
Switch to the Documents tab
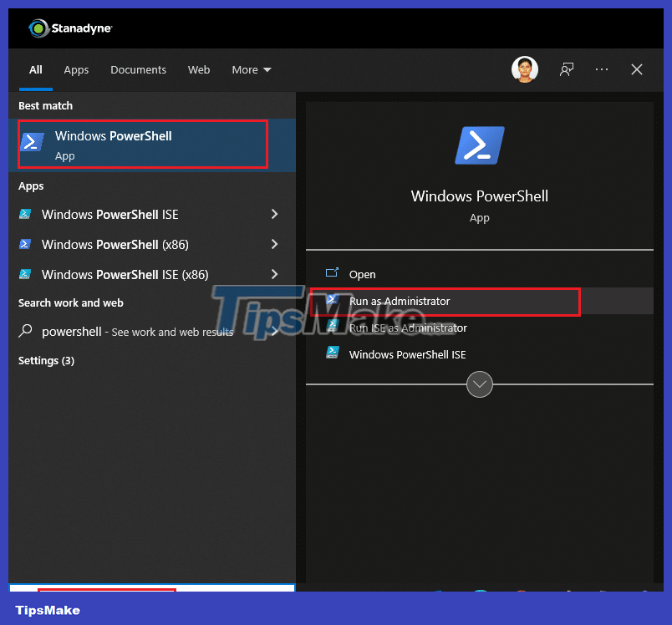138,70
